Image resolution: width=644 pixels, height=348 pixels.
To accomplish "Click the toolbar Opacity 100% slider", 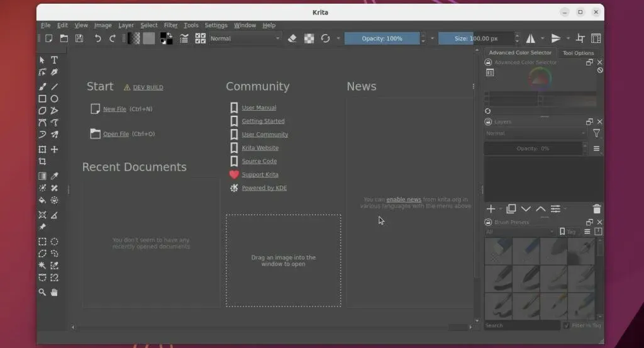I will pos(382,38).
